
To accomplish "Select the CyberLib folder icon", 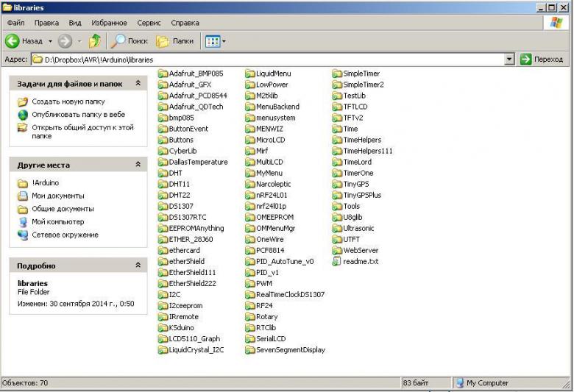I will point(163,152).
